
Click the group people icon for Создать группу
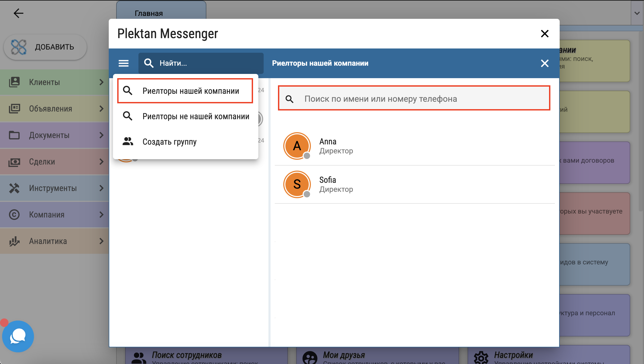pyautogui.click(x=128, y=141)
